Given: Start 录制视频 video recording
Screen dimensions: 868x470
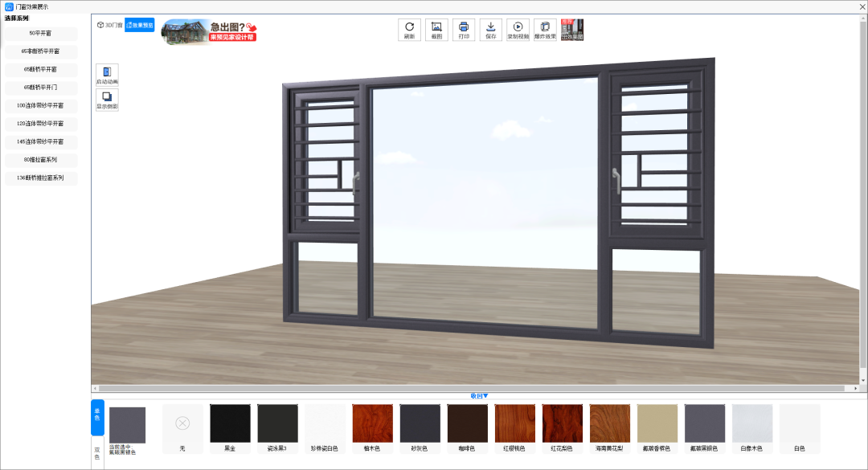Looking at the screenshot, I should [x=518, y=30].
